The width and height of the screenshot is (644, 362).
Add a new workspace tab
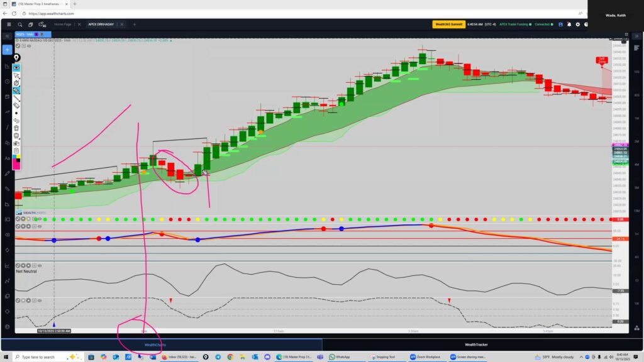tap(134, 25)
